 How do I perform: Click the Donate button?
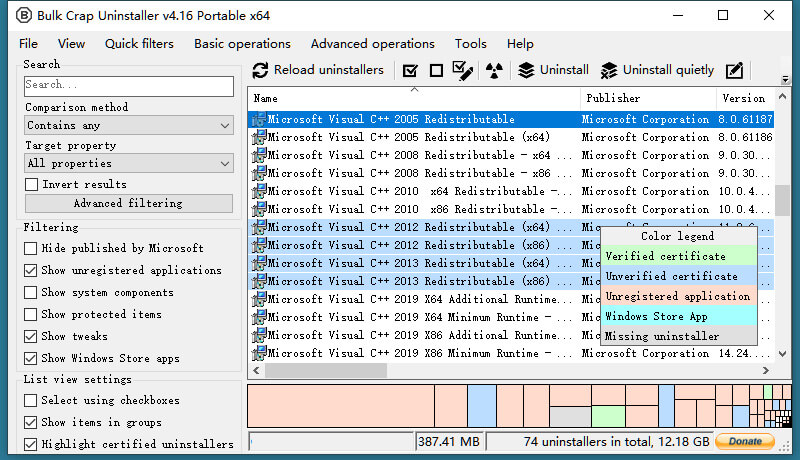745,441
